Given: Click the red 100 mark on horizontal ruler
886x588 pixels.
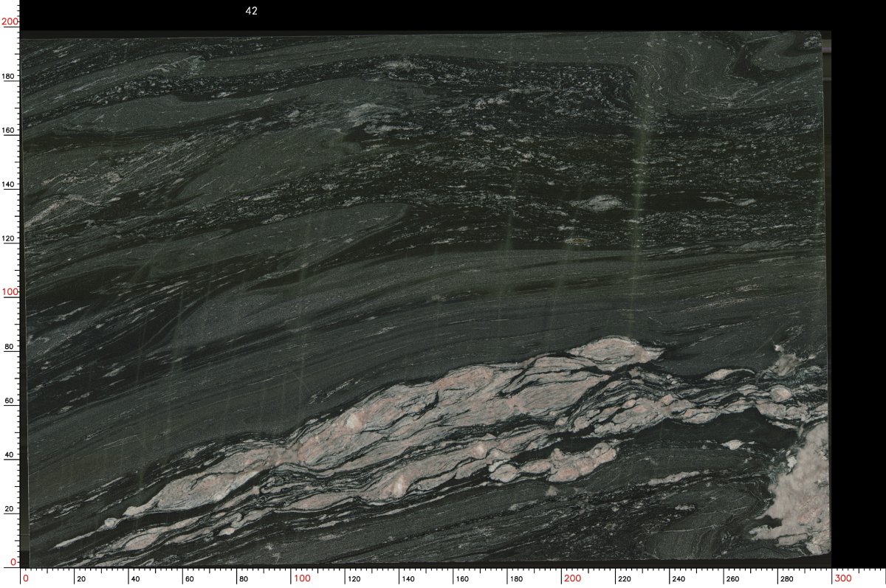Looking at the screenshot, I should (303, 578).
